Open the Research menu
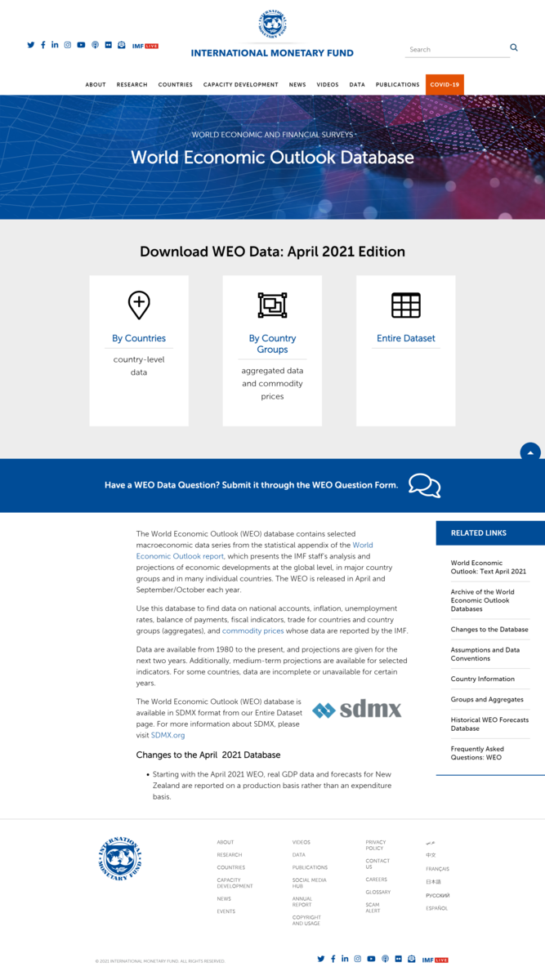 (x=132, y=85)
